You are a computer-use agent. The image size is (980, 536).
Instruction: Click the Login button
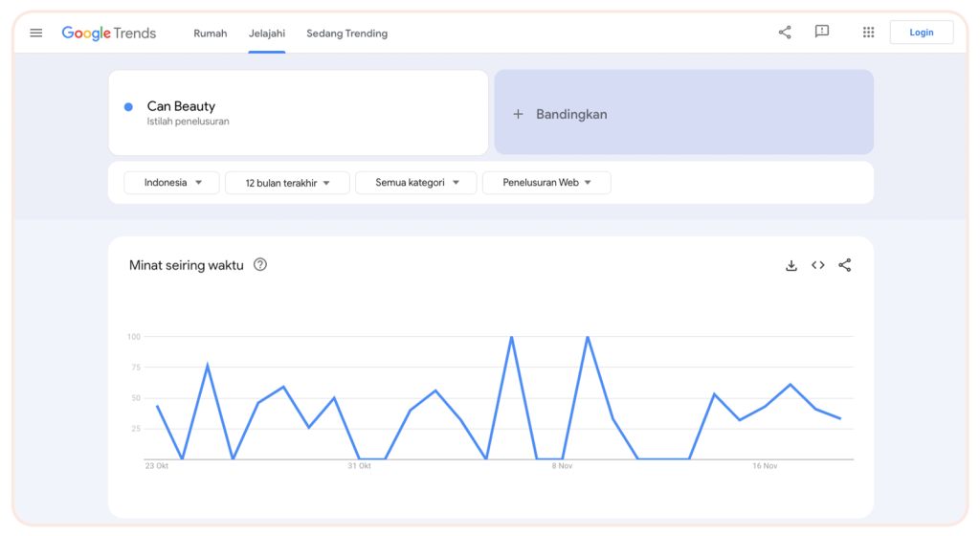tap(921, 33)
